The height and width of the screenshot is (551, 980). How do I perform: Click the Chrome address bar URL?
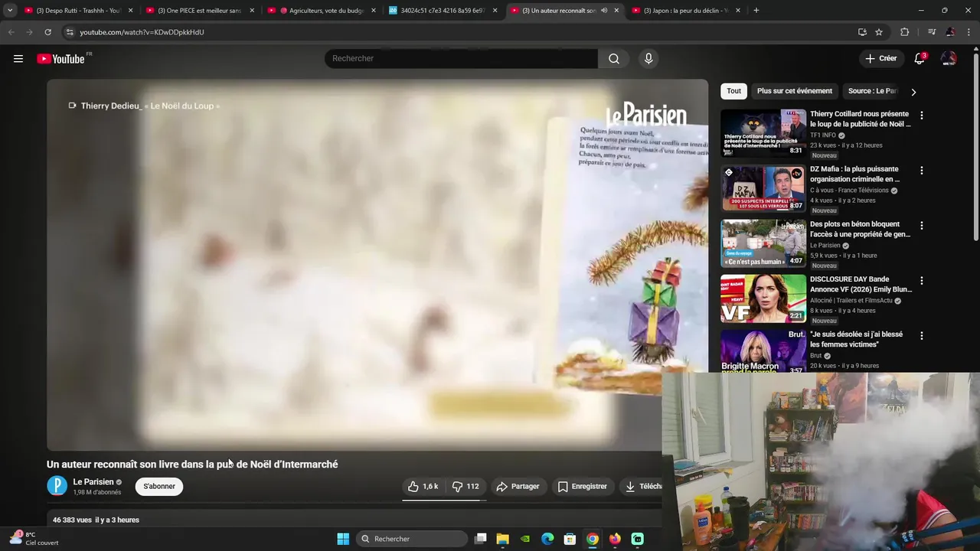point(142,32)
